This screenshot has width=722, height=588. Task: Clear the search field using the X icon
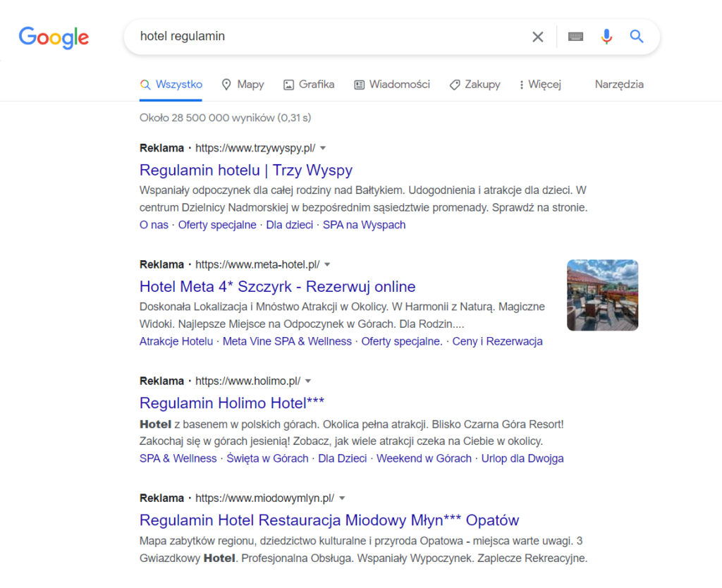point(537,36)
